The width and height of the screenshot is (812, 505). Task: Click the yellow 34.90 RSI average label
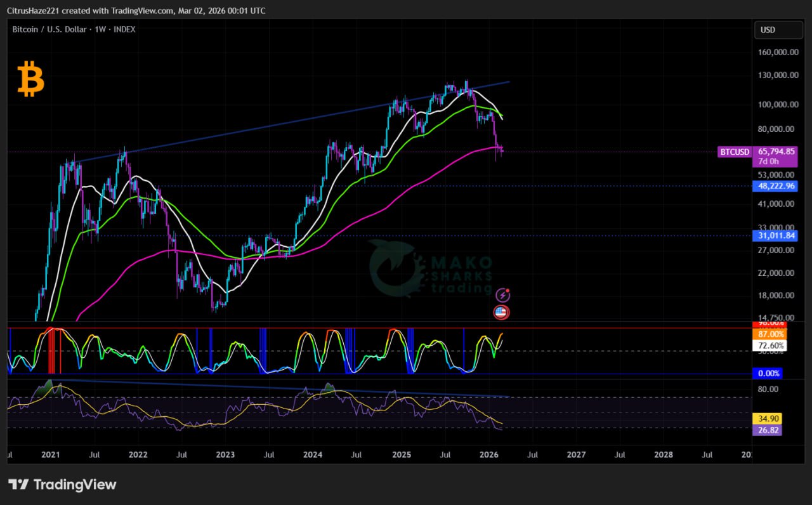click(766, 419)
